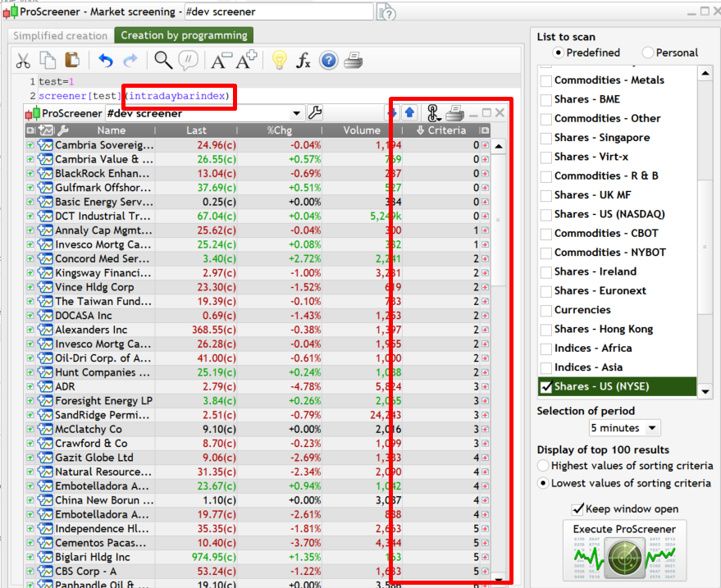
Task: Click the link chain icon in results window
Action: [x=433, y=112]
